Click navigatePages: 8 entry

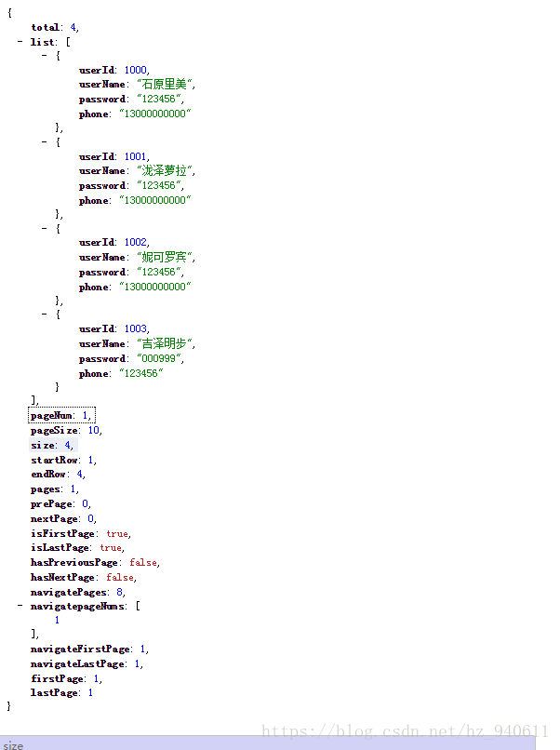click(77, 592)
